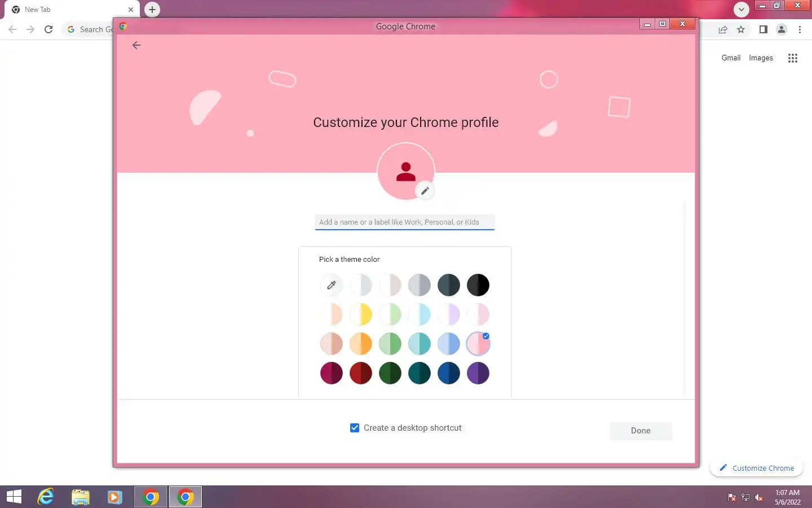Switch to first Chrome taskbar window

tap(151, 497)
